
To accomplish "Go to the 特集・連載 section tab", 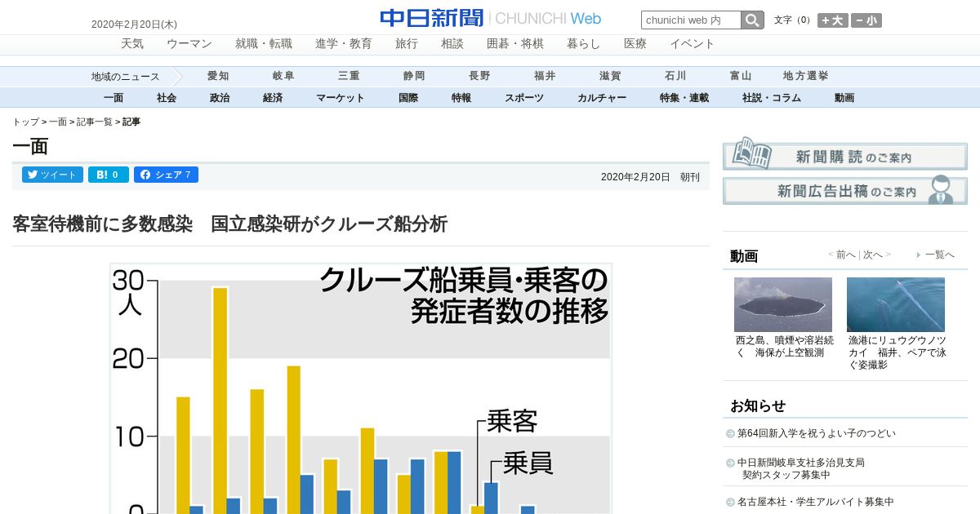I will coord(684,98).
